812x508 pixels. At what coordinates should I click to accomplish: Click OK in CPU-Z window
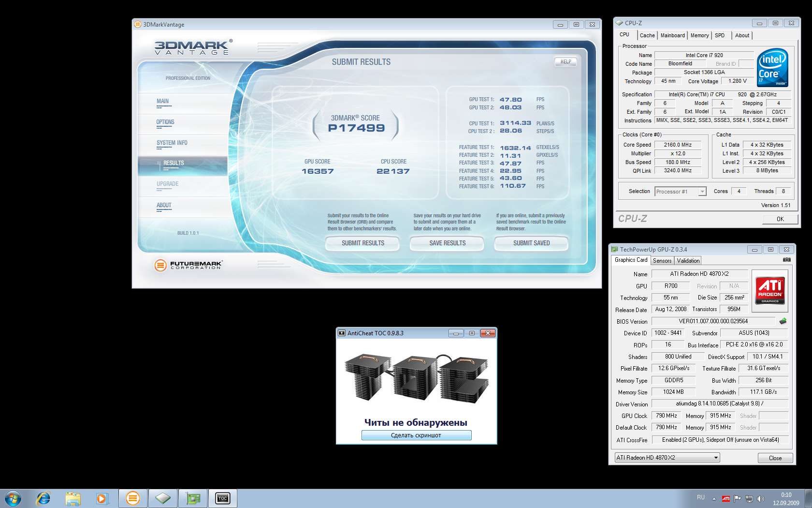pos(780,219)
